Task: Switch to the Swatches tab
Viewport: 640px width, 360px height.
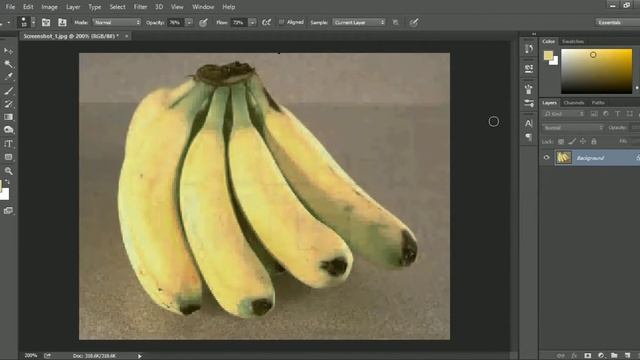Action: click(573, 42)
